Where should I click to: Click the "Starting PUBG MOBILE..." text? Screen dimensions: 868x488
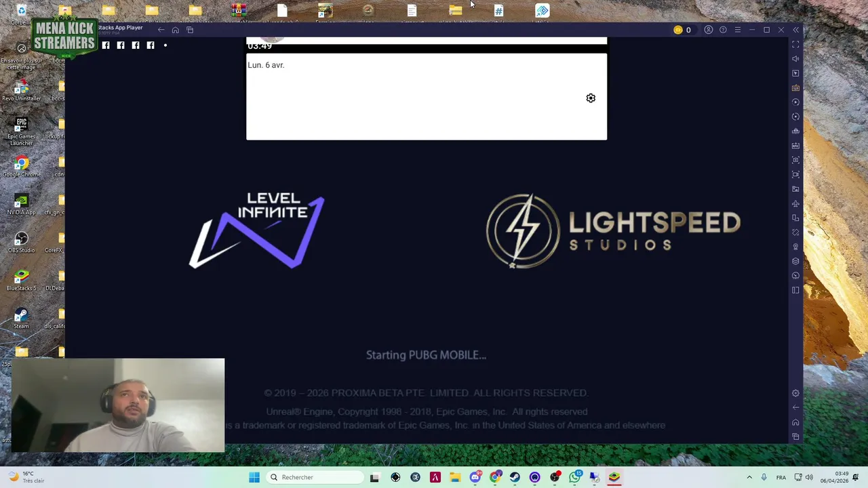tap(426, 355)
